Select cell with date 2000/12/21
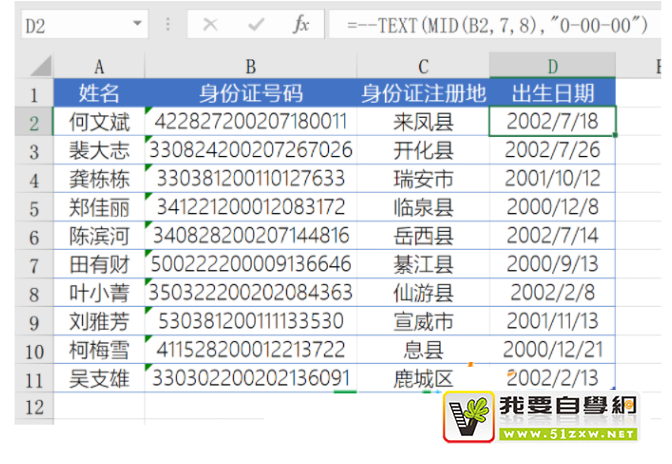This screenshot has height=464, width=672. click(552, 350)
